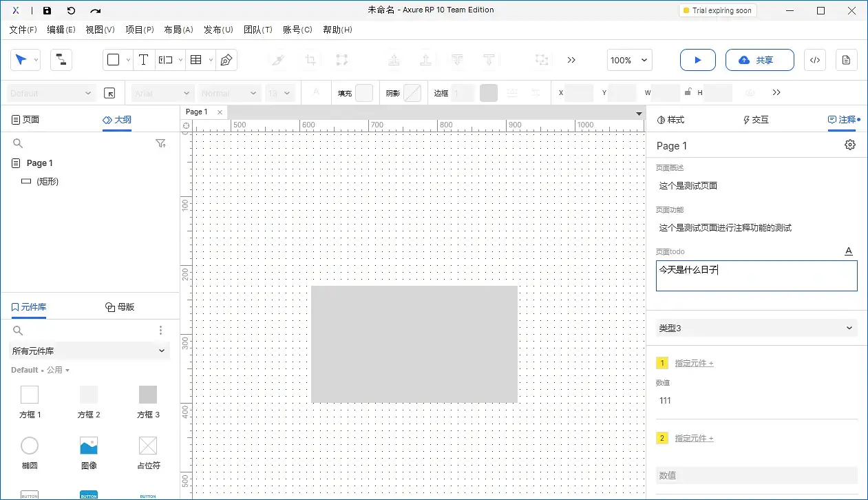The image size is (868, 500).
Task: Open the 布局(U) menu
Action: point(178,30)
